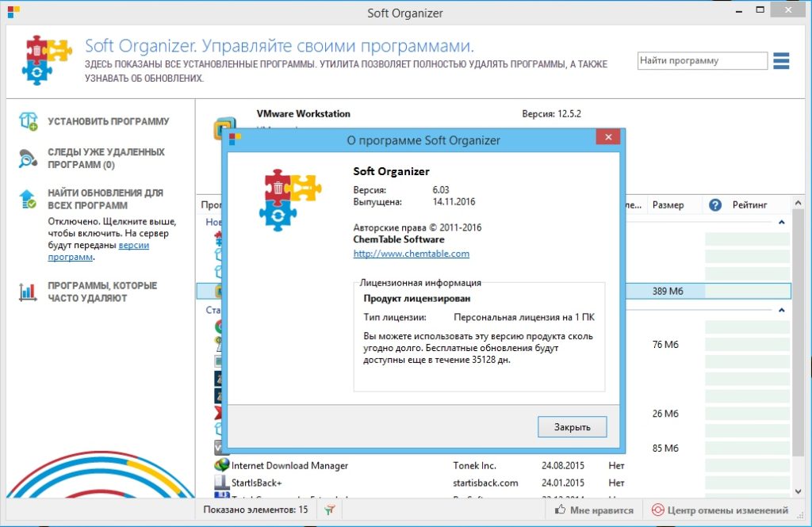Image resolution: width=812 pixels, height=527 pixels.
Task: Click the Закрыть button
Action: 572,427
